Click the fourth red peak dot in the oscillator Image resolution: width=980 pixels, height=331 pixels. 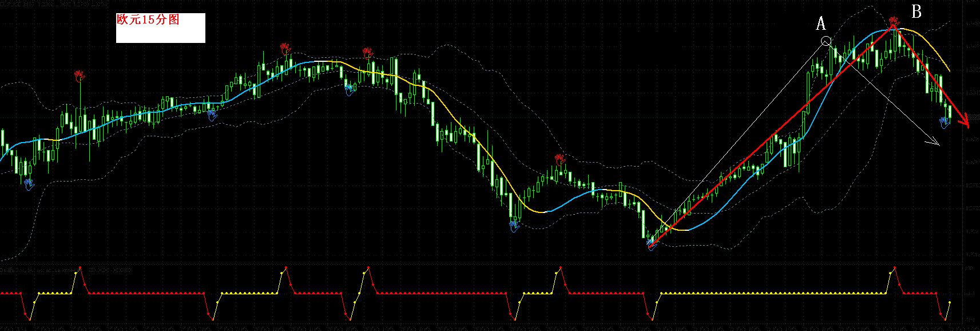coord(560,267)
